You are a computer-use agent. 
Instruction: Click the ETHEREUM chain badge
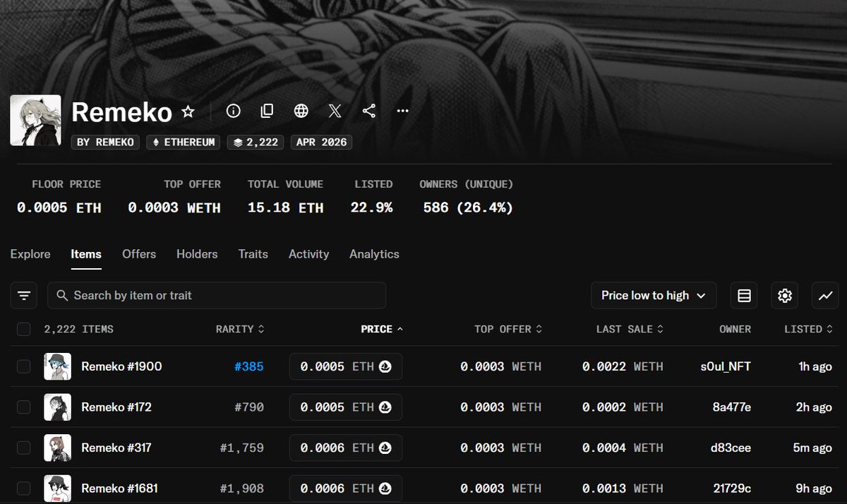pyautogui.click(x=184, y=142)
